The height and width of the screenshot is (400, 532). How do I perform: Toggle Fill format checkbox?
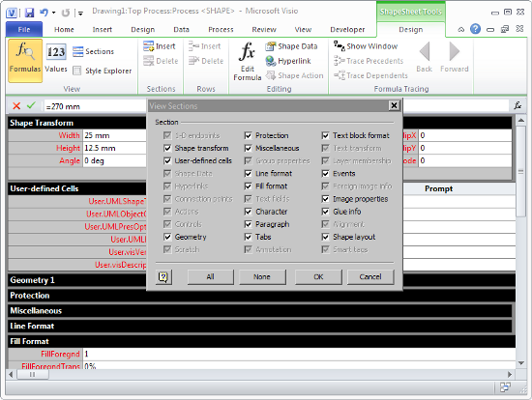[x=248, y=186]
